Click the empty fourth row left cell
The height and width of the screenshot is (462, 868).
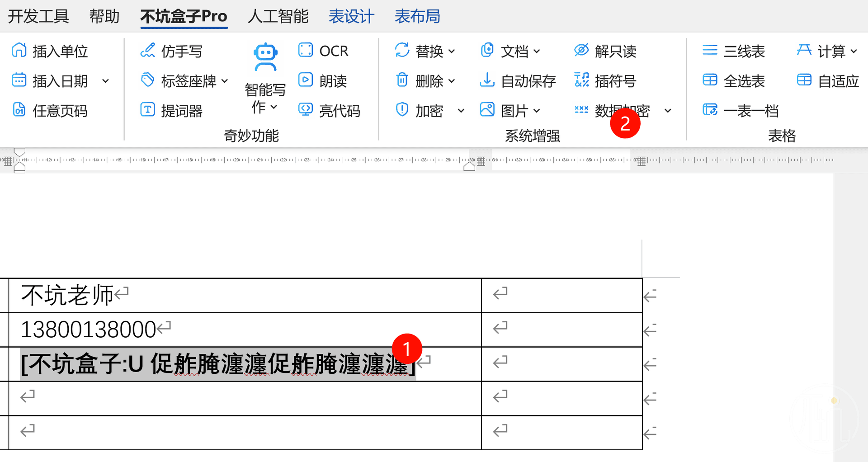(x=245, y=398)
